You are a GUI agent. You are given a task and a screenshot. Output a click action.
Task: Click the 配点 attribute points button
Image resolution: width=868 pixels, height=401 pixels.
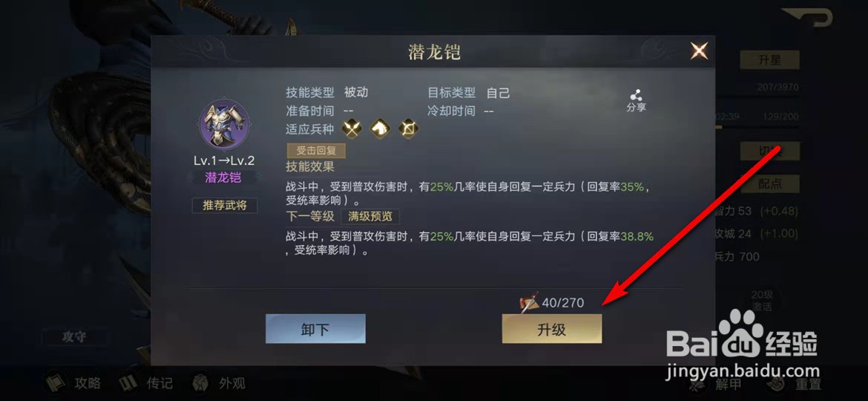coord(769,184)
